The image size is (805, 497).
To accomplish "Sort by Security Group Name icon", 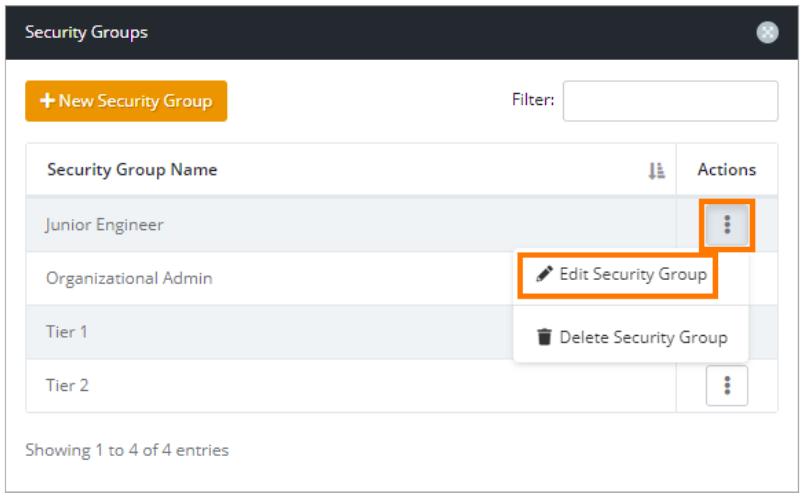I will [656, 170].
